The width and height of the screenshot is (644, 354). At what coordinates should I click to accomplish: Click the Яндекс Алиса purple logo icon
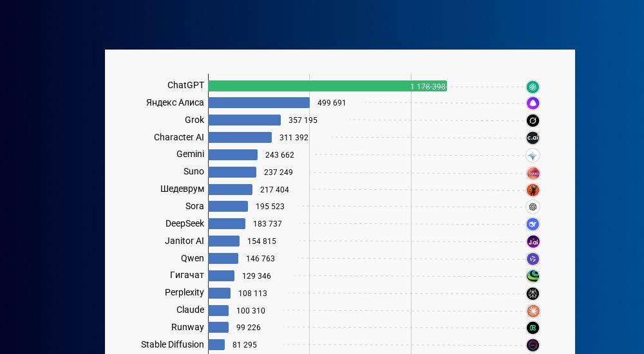[533, 104]
